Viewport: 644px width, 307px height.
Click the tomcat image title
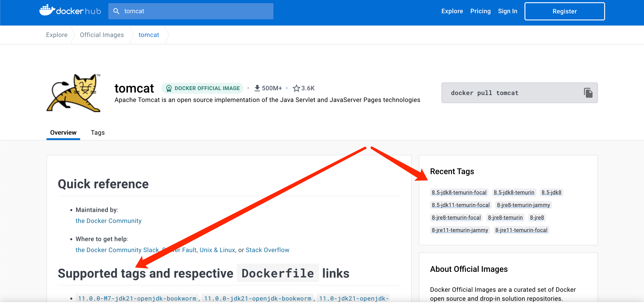coord(134,88)
